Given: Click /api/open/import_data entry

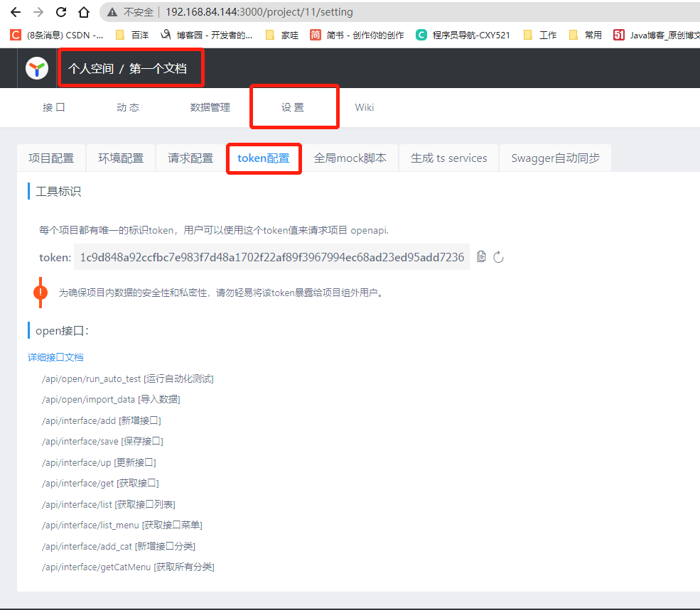Looking at the screenshot, I should click(x=111, y=399).
